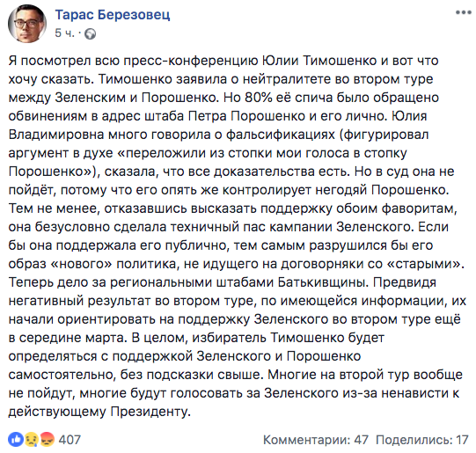Open the Тарас Березовец profile name link
The image size is (476, 453).
click(x=113, y=15)
